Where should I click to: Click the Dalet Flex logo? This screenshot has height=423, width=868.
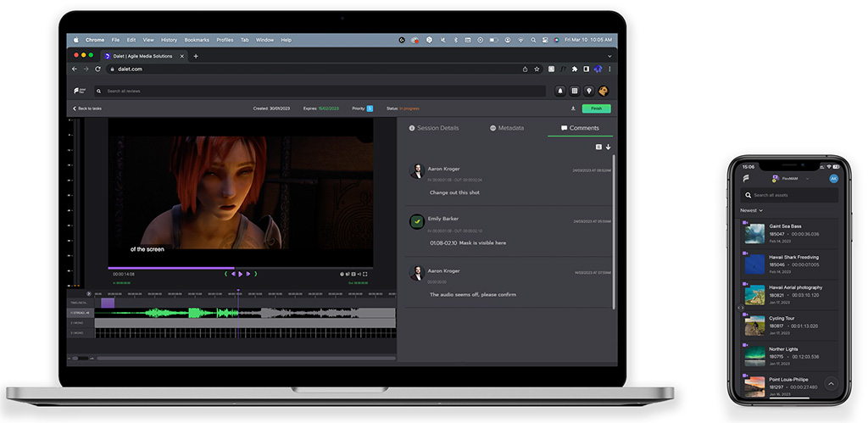click(79, 91)
